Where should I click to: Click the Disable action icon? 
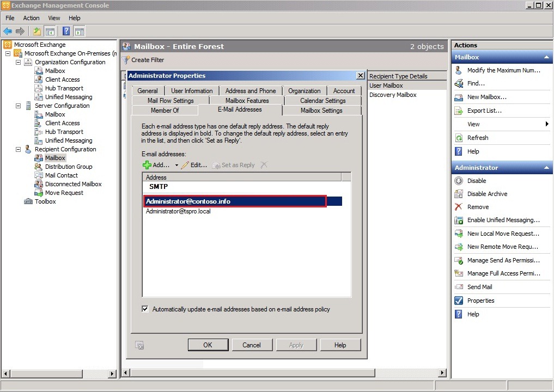pos(459,181)
